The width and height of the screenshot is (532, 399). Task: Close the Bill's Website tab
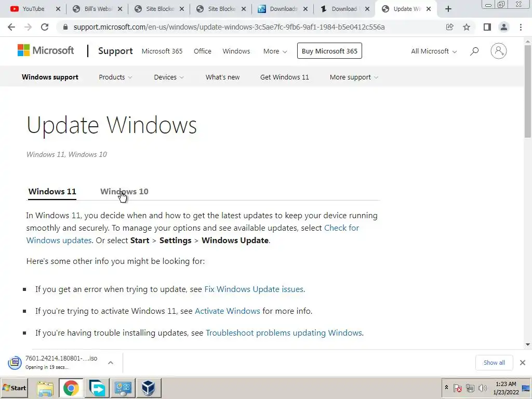click(x=120, y=9)
